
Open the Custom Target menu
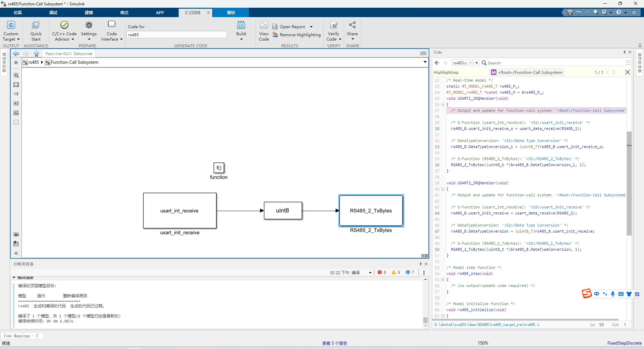click(11, 31)
